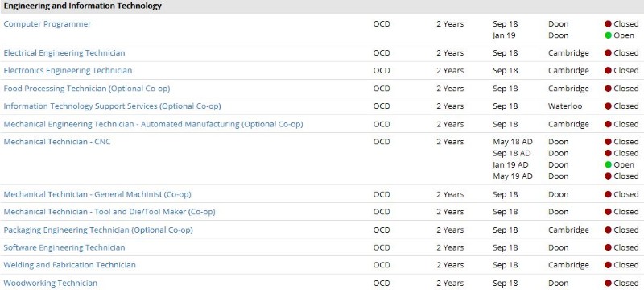Screen dimensions: 644x290
Task: Click the Jan 19 AD intake date
Action: point(510,164)
